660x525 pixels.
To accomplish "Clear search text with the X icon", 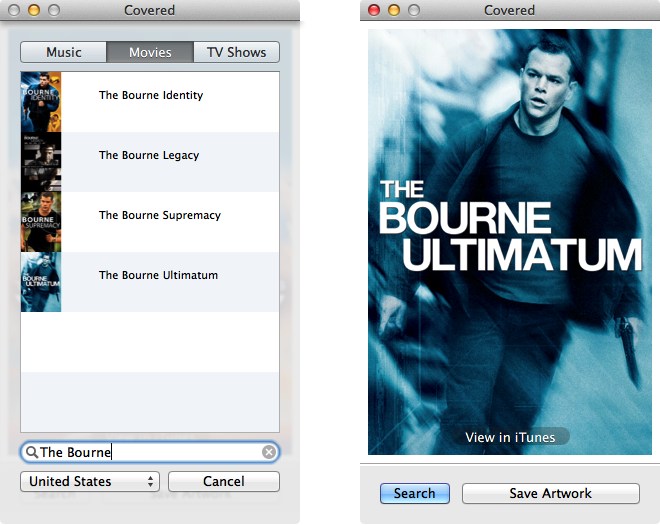I will click(269, 452).
